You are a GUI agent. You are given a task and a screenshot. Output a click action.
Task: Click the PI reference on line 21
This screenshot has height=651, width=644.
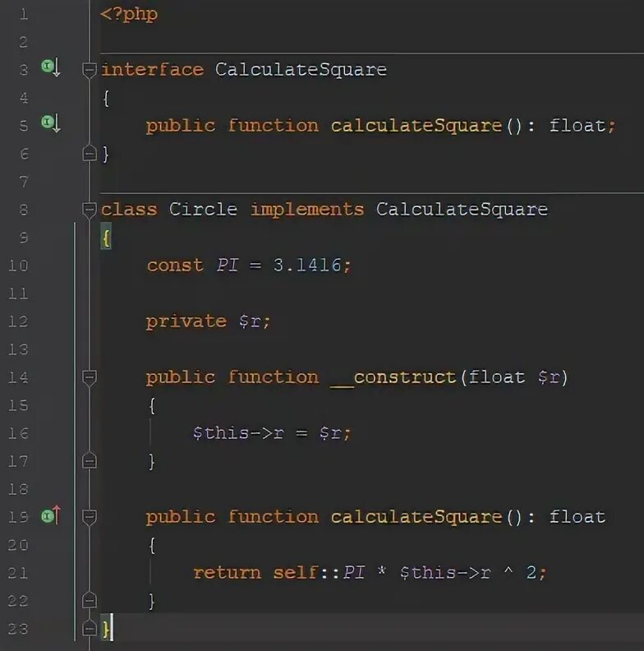coord(354,573)
